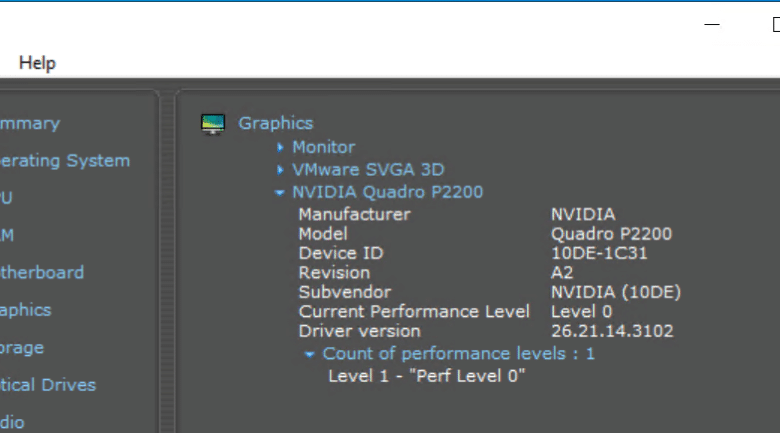
Task: Click the NVIDIA (10DE) subvendor value
Action: point(616,292)
